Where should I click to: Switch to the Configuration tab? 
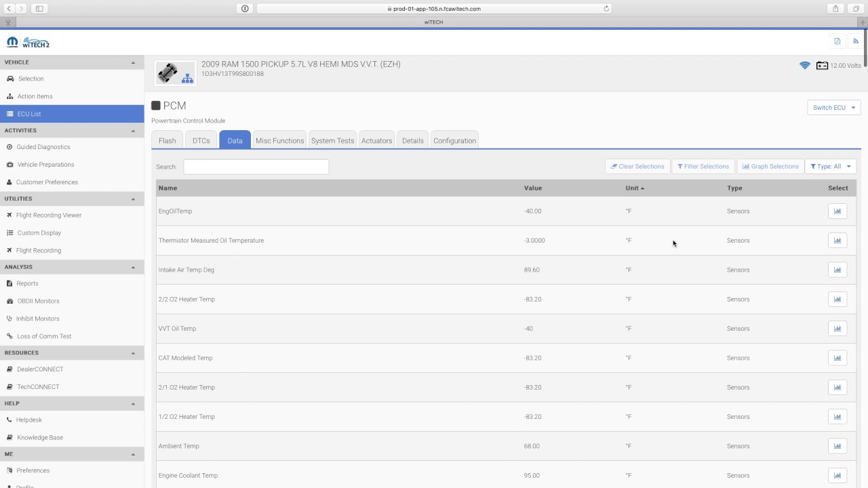pos(454,140)
